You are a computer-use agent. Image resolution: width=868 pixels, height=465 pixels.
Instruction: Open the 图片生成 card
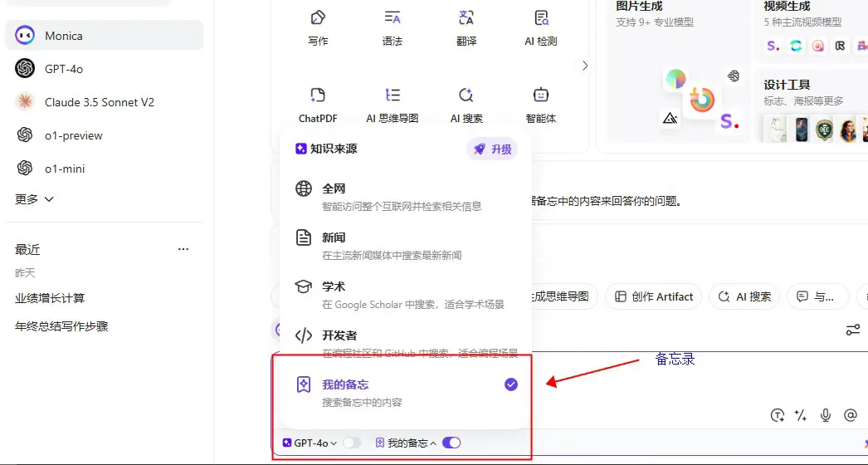[x=678, y=71]
